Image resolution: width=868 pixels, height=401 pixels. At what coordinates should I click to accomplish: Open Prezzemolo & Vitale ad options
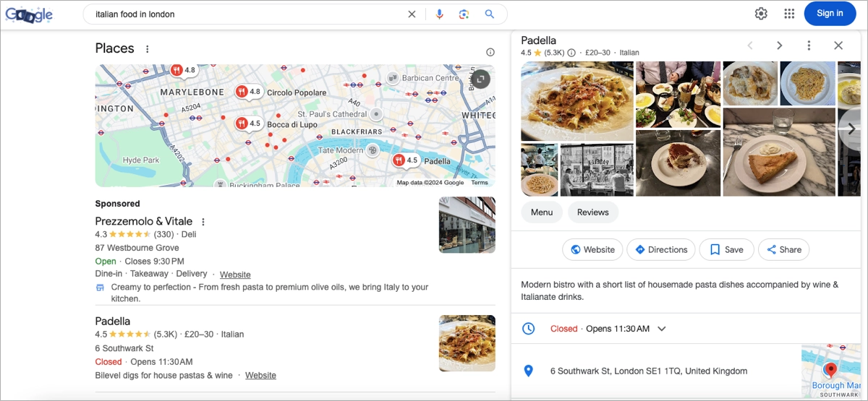[203, 222]
